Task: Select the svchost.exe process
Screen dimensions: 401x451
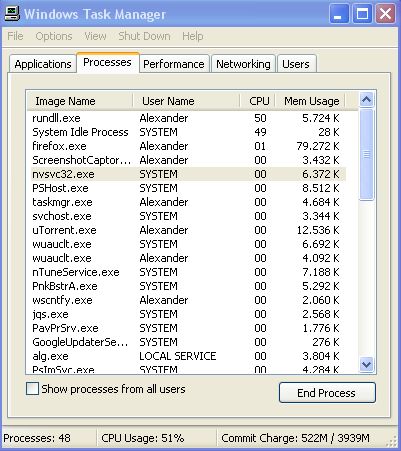Action: (188, 216)
